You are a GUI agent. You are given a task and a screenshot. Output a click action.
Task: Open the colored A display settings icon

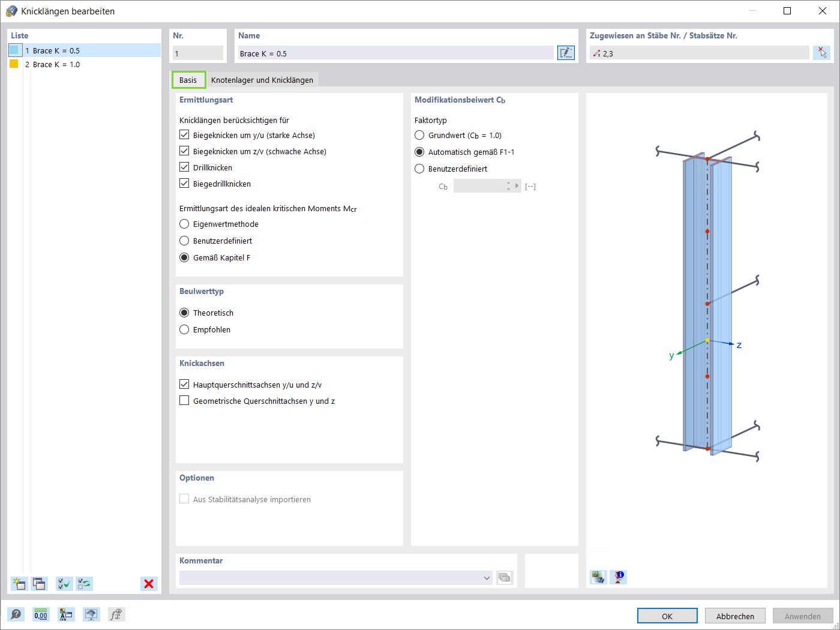click(x=66, y=614)
